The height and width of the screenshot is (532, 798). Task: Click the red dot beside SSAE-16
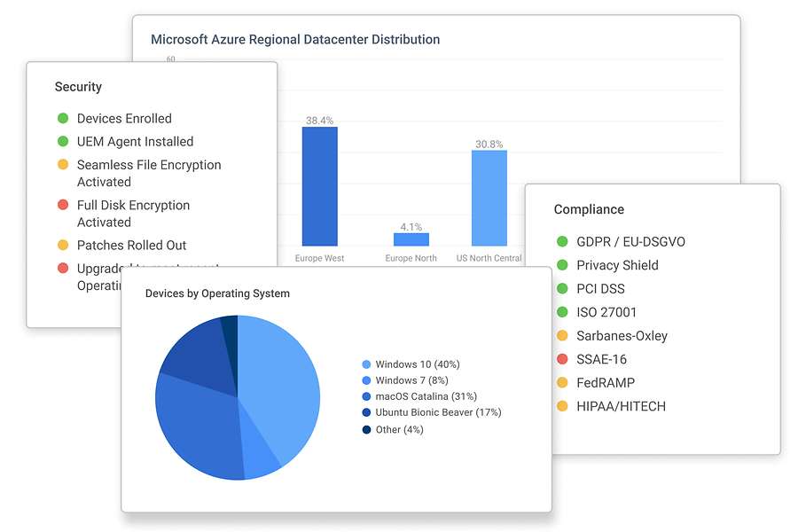point(562,359)
